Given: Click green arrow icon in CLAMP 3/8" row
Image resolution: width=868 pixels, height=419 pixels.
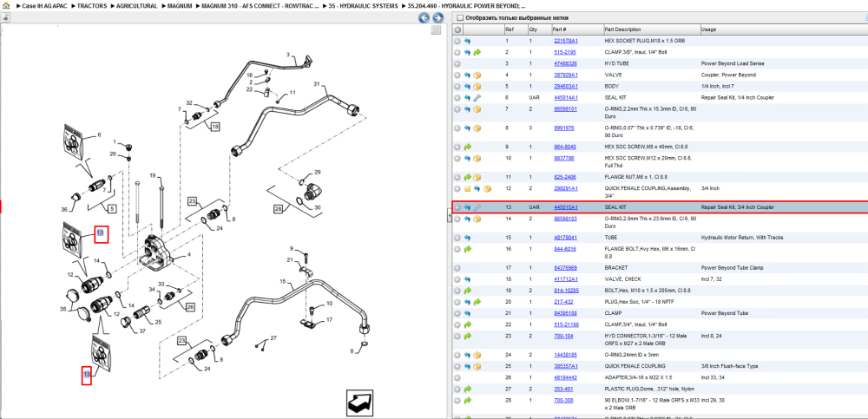Looking at the screenshot, I should click(x=477, y=53).
